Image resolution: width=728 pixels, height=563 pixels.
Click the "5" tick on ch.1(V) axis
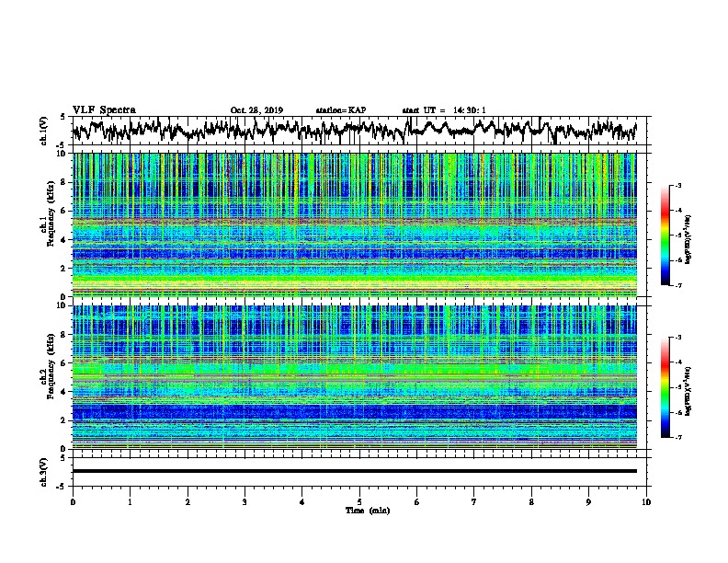63,117
